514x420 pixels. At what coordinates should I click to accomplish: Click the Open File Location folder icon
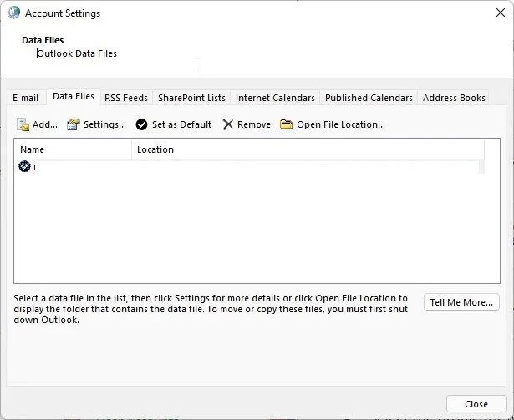pos(286,124)
